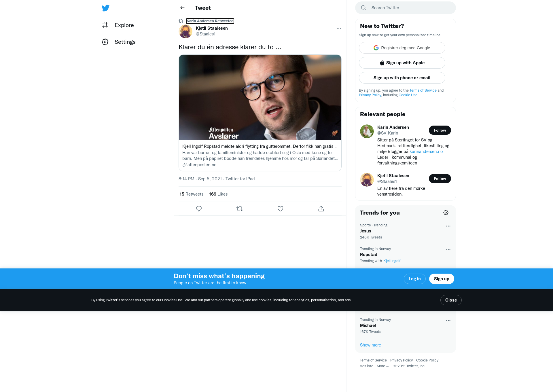Screen dimensions: 553x392
Task: Open Settings in the sidebar
Action: (119, 42)
